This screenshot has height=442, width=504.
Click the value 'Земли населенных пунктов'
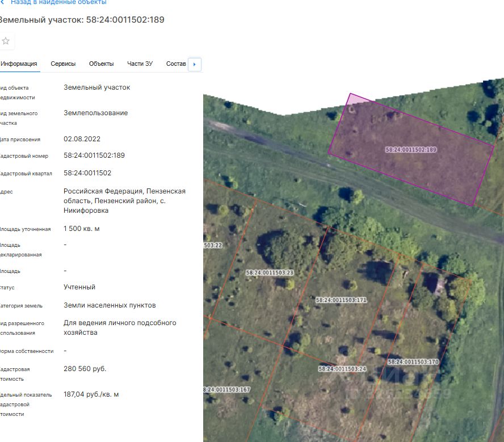(110, 305)
